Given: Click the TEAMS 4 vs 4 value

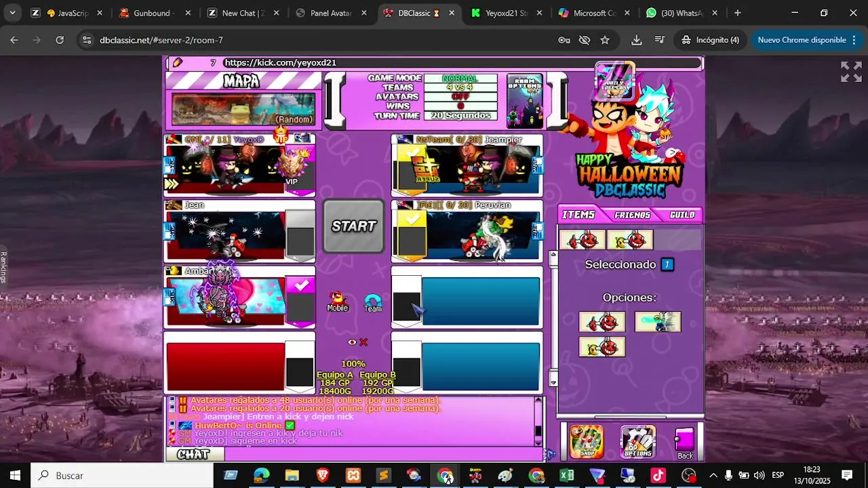Looking at the screenshot, I should tap(460, 87).
